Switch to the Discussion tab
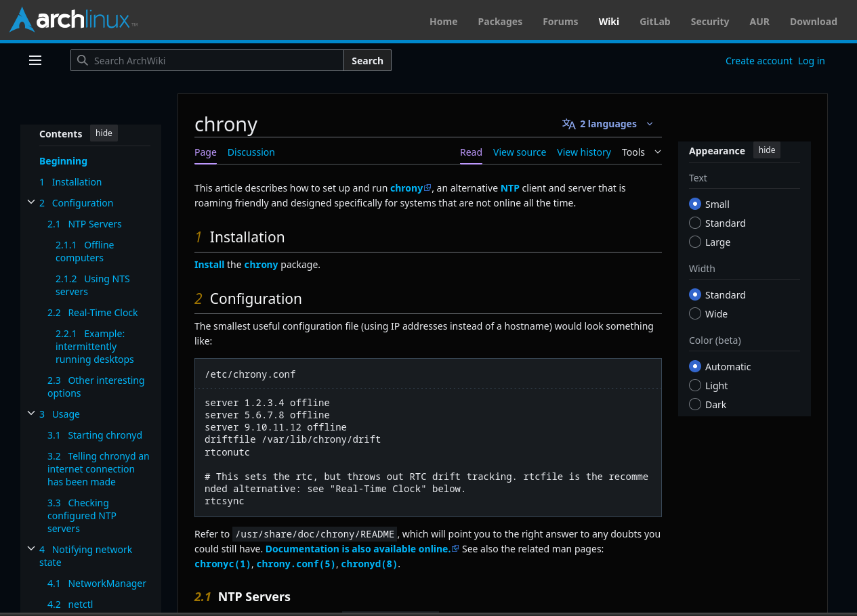Image resolution: width=857 pixels, height=616 pixels. point(251,152)
